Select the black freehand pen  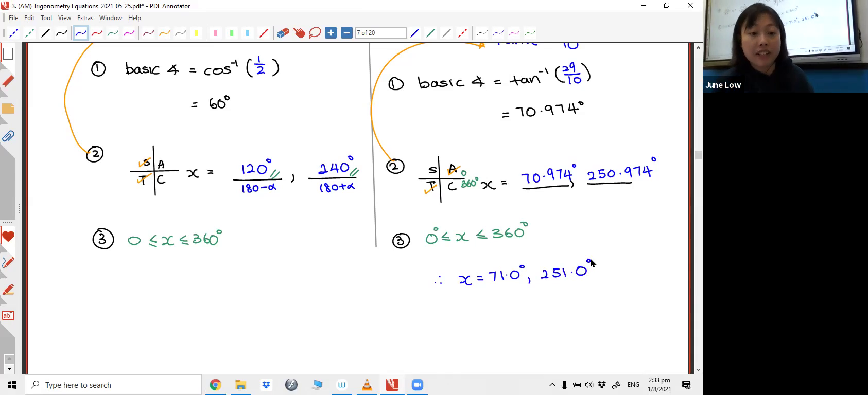pyautogui.click(x=62, y=33)
